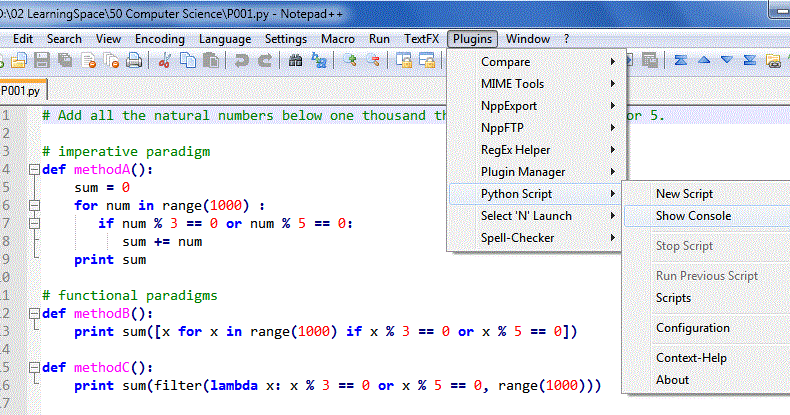Paste using the clipboard toolbar icon
This screenshot has width=790, height=415.
coord(211,61)
